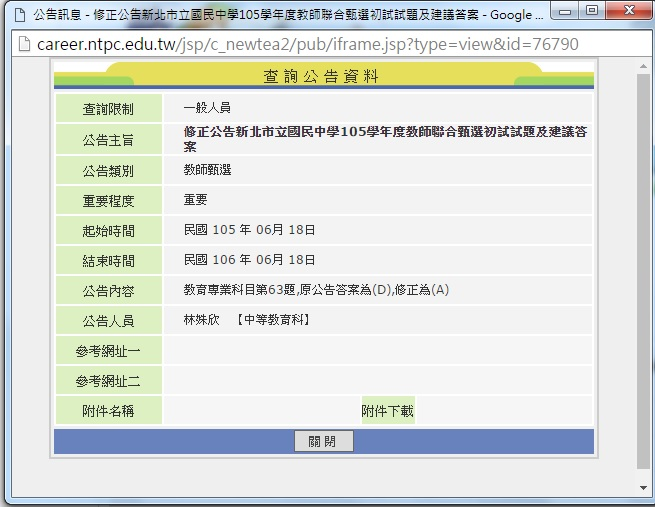
Task: Click the scrollbar down arrow
Action: (644, 488)
